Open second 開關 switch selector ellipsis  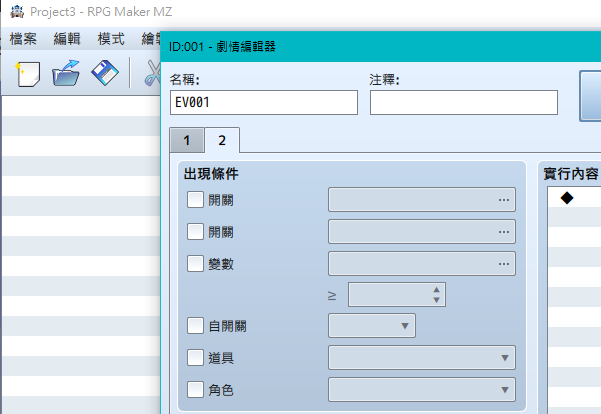coord(504,232)
